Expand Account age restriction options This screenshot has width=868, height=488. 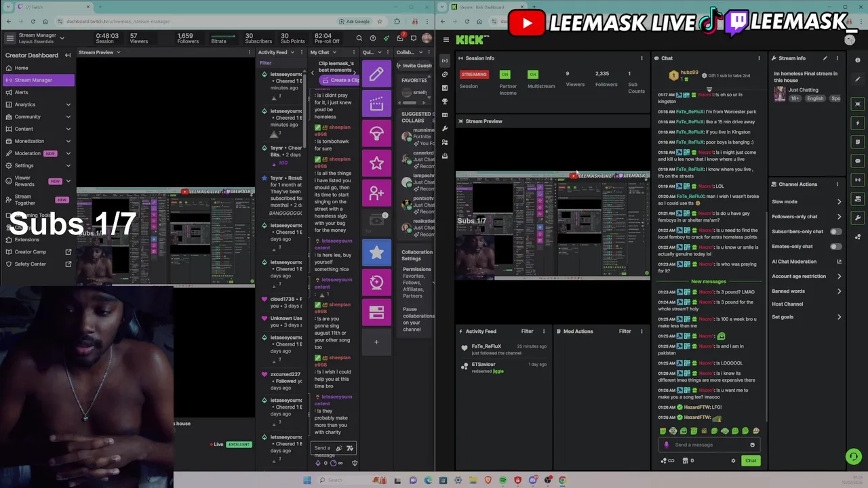(839, 277)
